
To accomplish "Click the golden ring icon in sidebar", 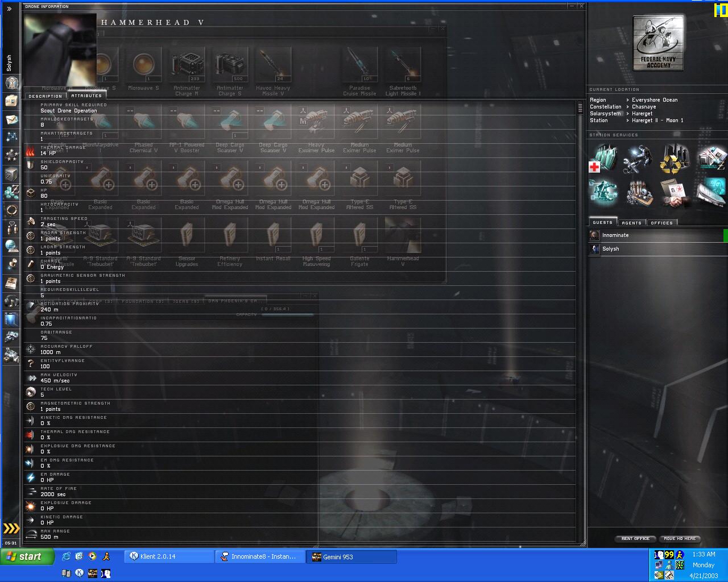I will tap(11, 210).
